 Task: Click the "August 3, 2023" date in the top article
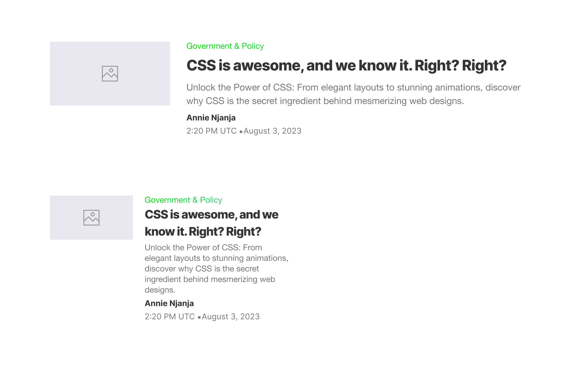coord(273,131)
